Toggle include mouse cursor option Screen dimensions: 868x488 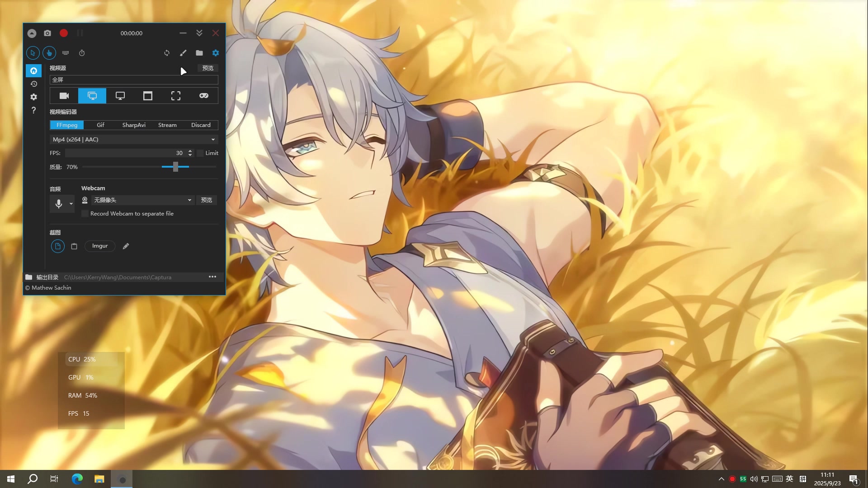pyautogui.click(x=33, y=53)
